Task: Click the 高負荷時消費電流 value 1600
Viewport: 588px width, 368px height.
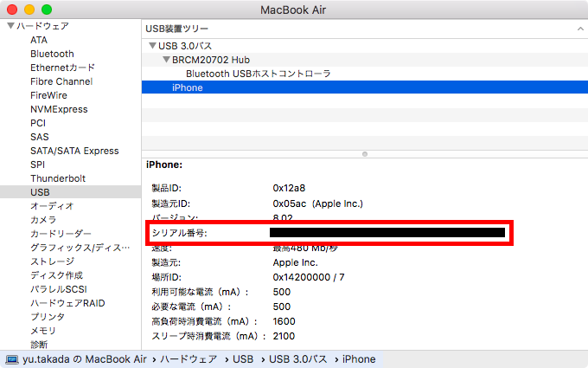Action: pos(284,321)
